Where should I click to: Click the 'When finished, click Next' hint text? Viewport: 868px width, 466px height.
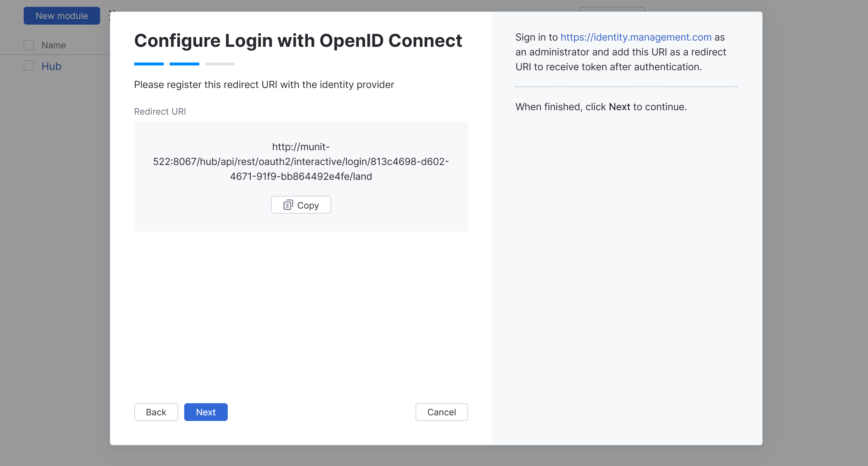[601, 107]
